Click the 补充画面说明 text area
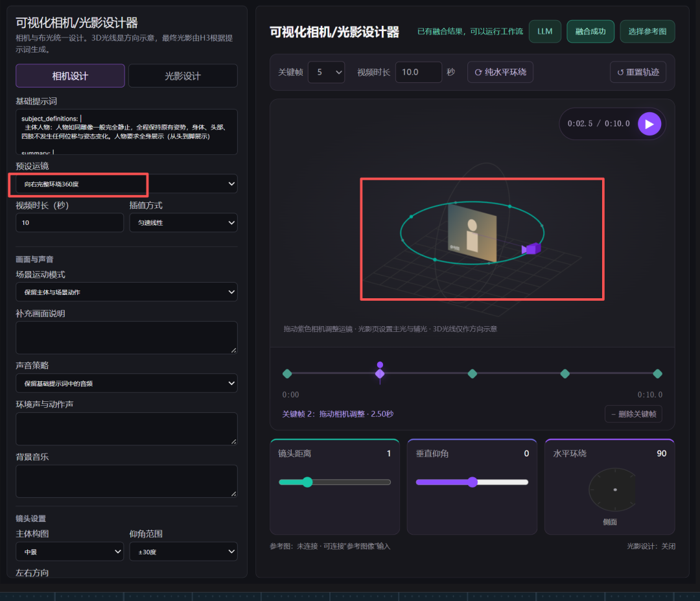Image resolution: width=700 pixels, height=601 pixels. pyautogui.click(x=126, y=338)
